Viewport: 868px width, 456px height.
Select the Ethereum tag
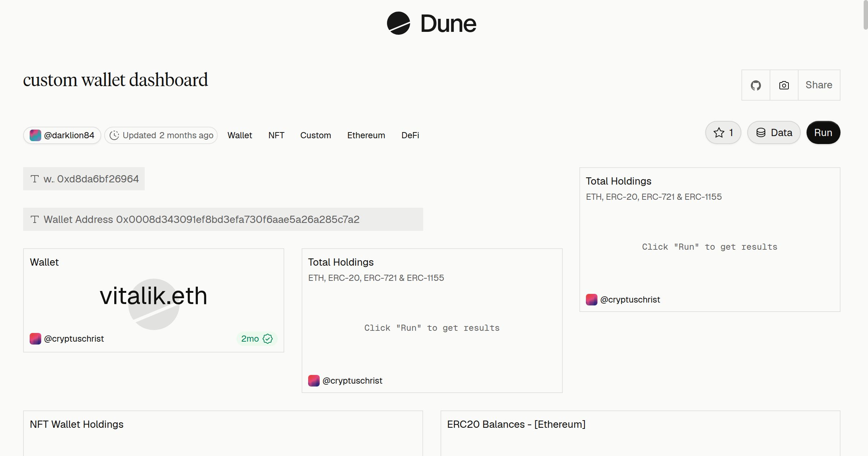click(366, 135)
